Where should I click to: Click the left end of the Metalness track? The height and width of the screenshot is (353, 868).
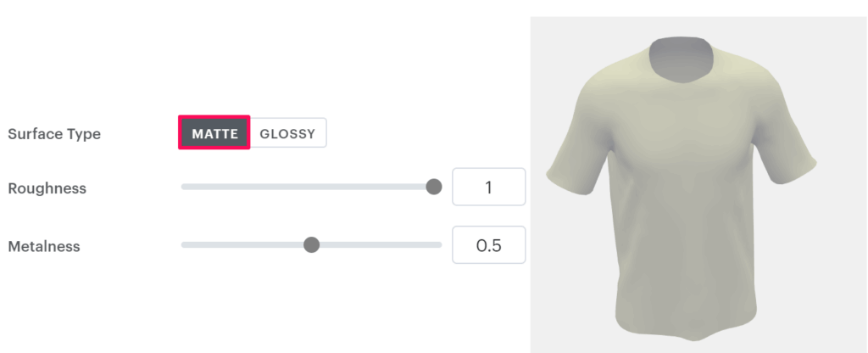[184, 245]
